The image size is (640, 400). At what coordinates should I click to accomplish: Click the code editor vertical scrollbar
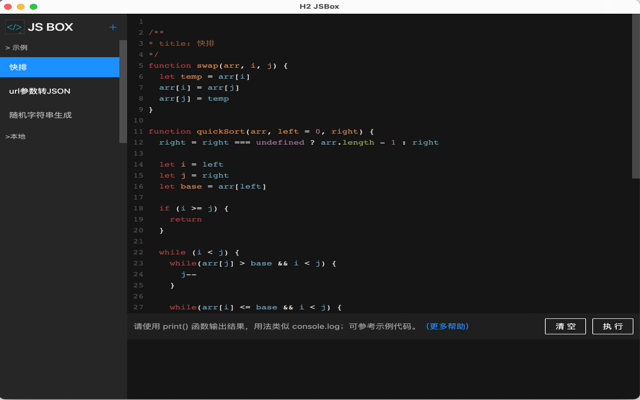636,97
